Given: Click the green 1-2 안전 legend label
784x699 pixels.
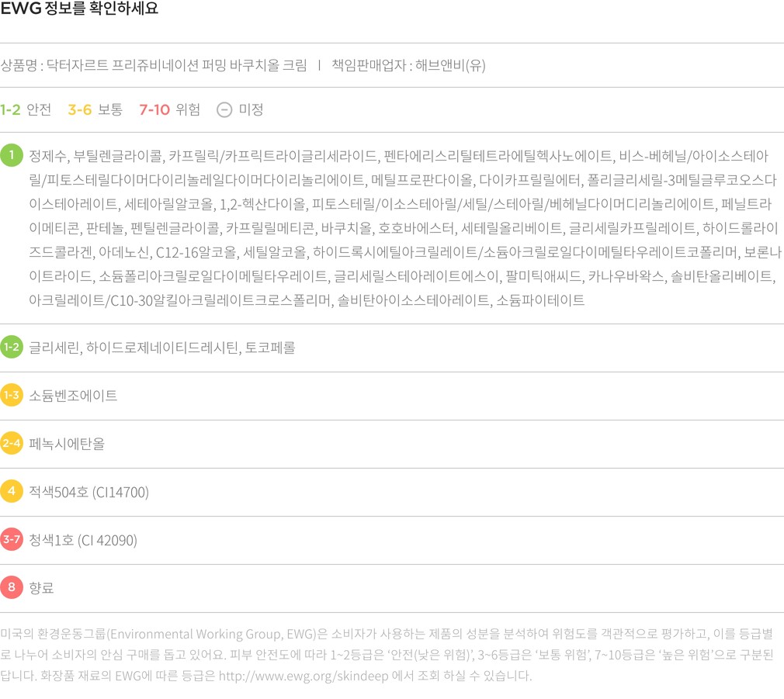Looking at the screenshot, I should click(x=26, y=109).
